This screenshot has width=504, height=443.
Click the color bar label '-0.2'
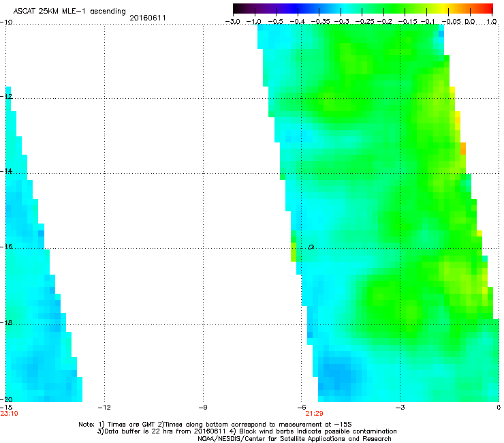click(384, 22)
